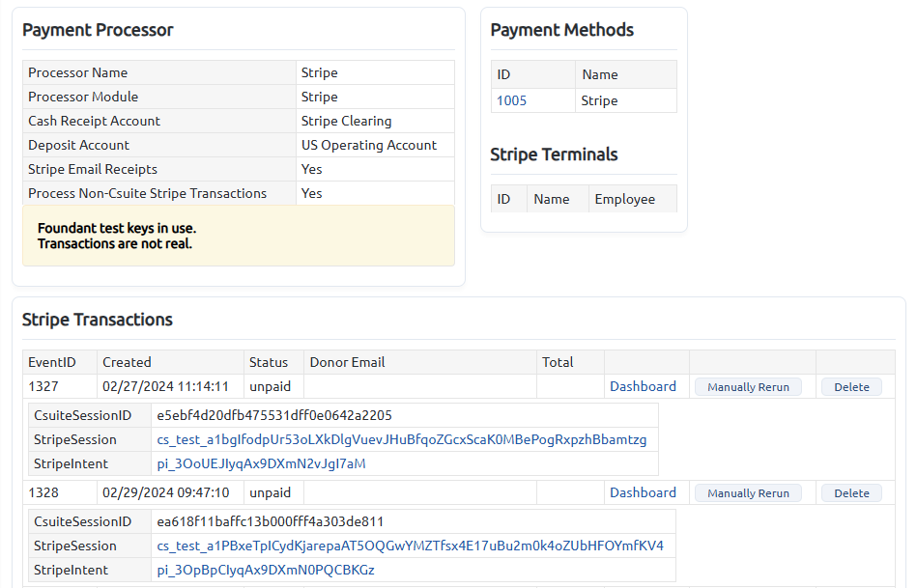
Task: Open StripeIntent pi_3OpBpCIyqAx9DXmN0PQCBKGz link
Action: tap(266, 570)
